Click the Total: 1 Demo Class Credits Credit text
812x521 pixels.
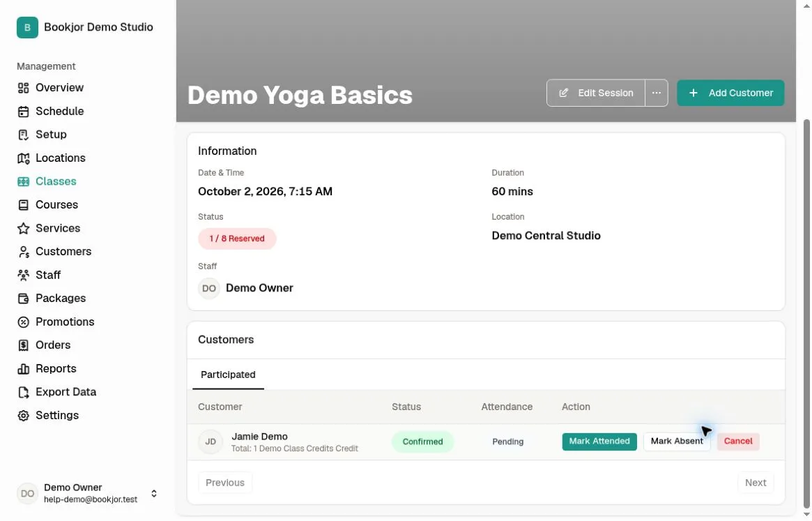(295, 448)
